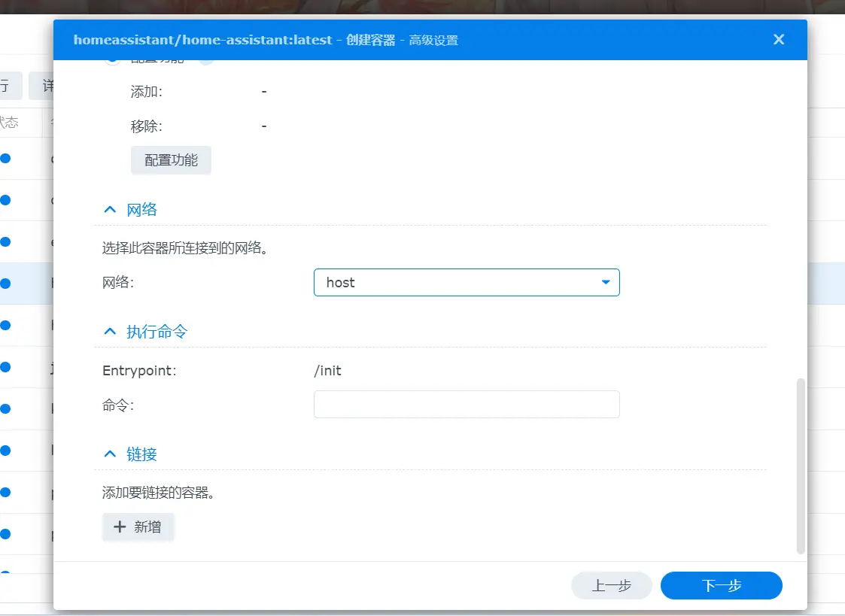
Task: Click the /init entrypoint value
Action: (x=327, y=371)
